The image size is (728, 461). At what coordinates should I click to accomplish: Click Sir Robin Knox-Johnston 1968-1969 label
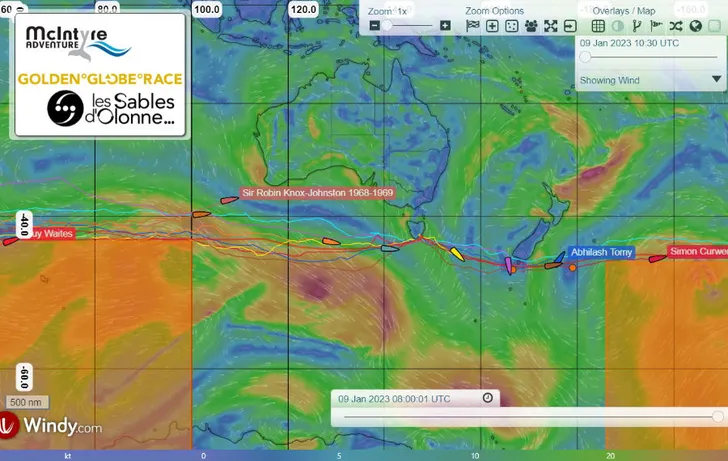tap(304, 195)
